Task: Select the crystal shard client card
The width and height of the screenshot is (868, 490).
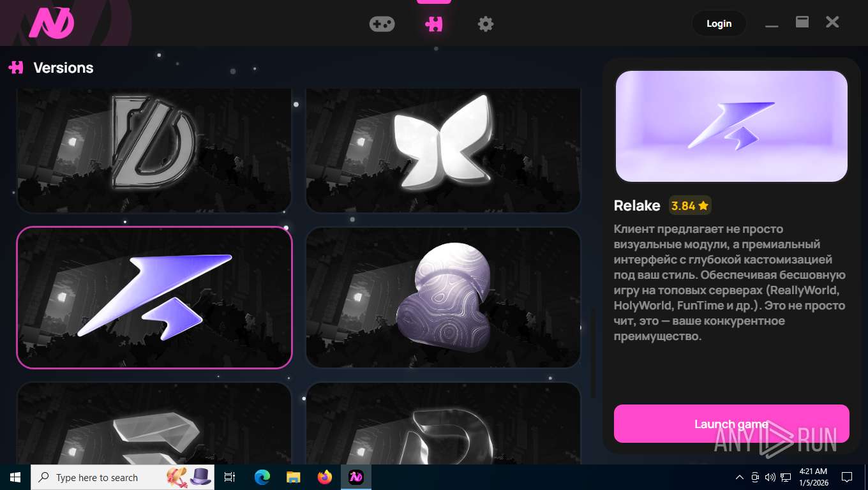Action: tap(154, 424)
